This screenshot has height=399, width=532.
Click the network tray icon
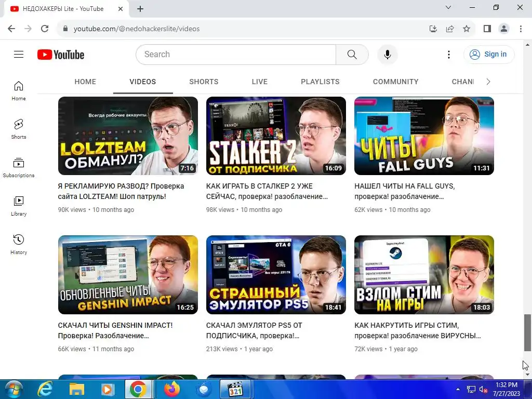[471, 390]
